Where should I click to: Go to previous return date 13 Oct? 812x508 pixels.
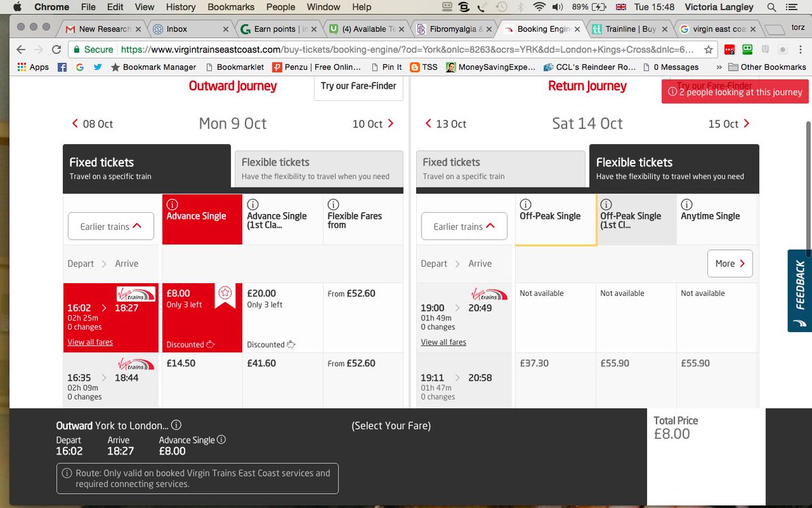point(446,124)
